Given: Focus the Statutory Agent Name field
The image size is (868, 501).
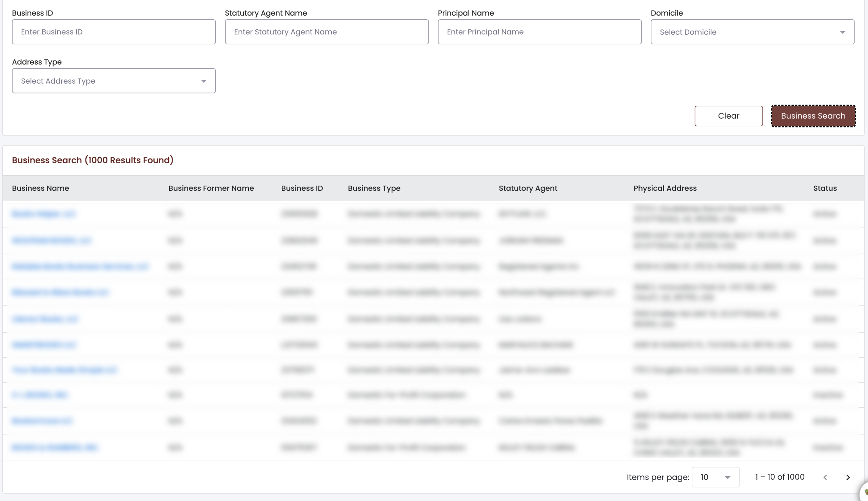Looking at the screenshot, I should click(x=327, y=32).
